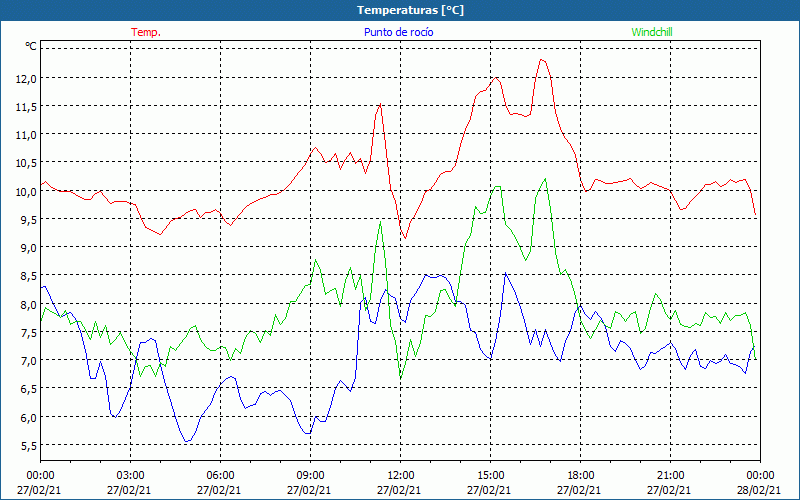Select the red 'Temp.' legend label
This screenshot has width=800, height=500.
(146, 32)
